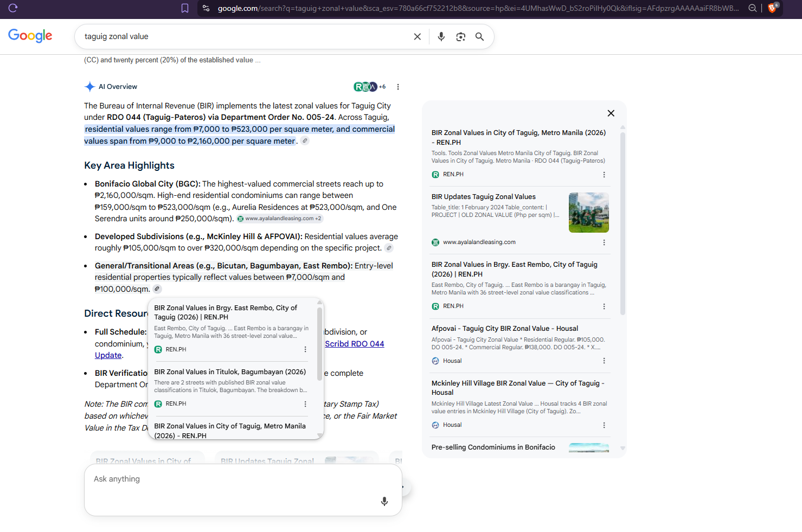Open BIR Updates Taguig Zonal Values result
The image size is (802, 532).
484,197
